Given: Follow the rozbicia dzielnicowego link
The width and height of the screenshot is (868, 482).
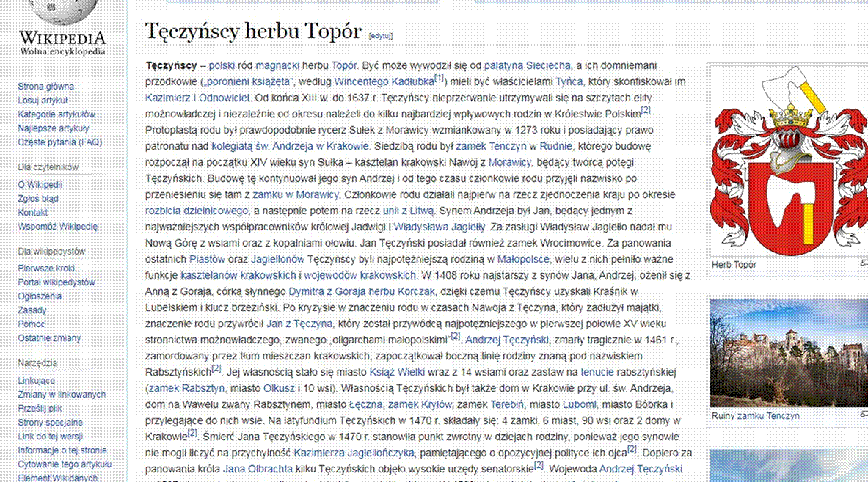Looking at the screenshot, I should tap(197, 211).
